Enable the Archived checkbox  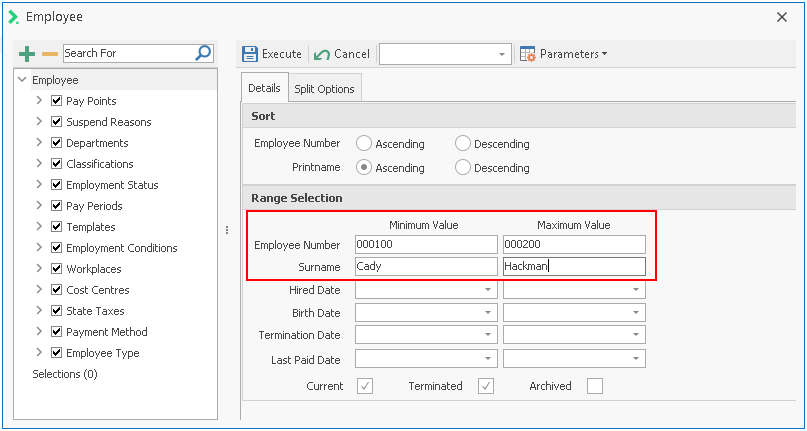coord(595,386)
